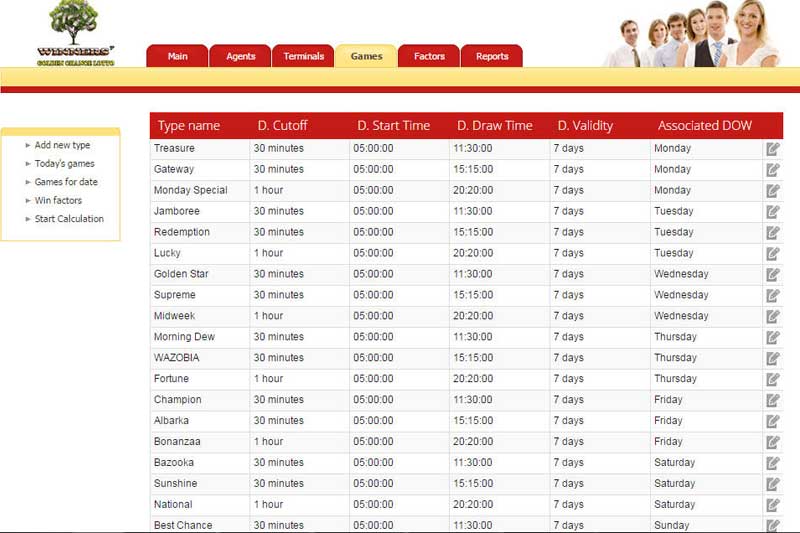Click the Winners Golden Chance Lotto logo

(x=76, y=34)
